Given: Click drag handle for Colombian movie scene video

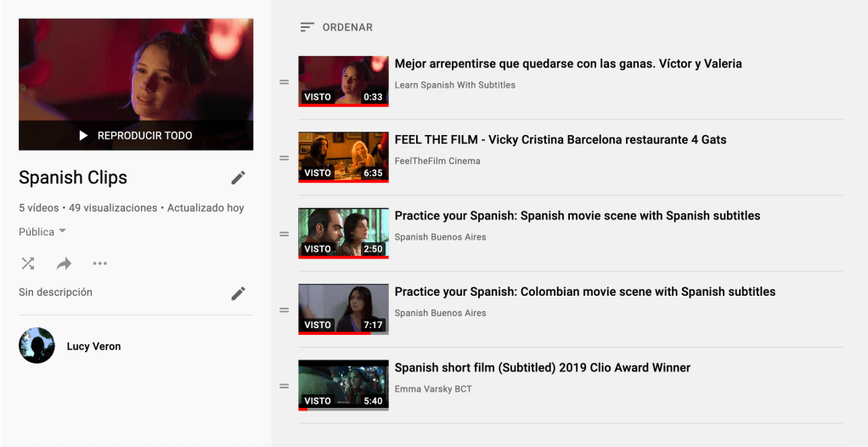Looking at the screenshot, I should [285, 310].
